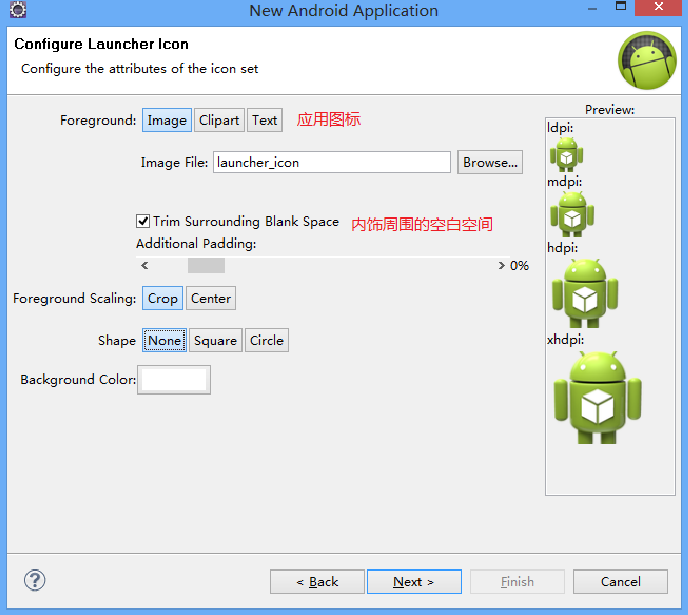Viewport: 688px width, 615px height.
Task: Choose Clipart foreground option
Action: [x=219, y=120]
